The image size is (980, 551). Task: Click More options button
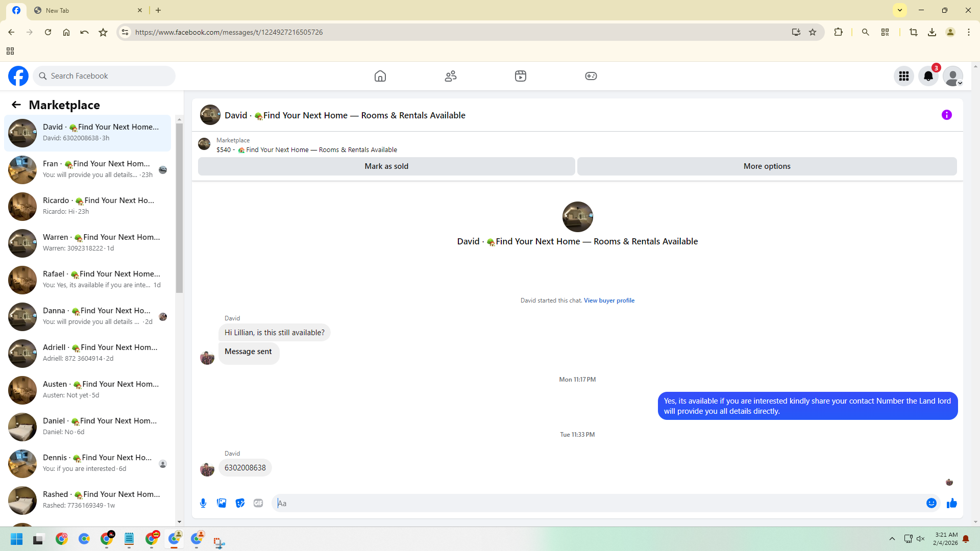[767, 166]
